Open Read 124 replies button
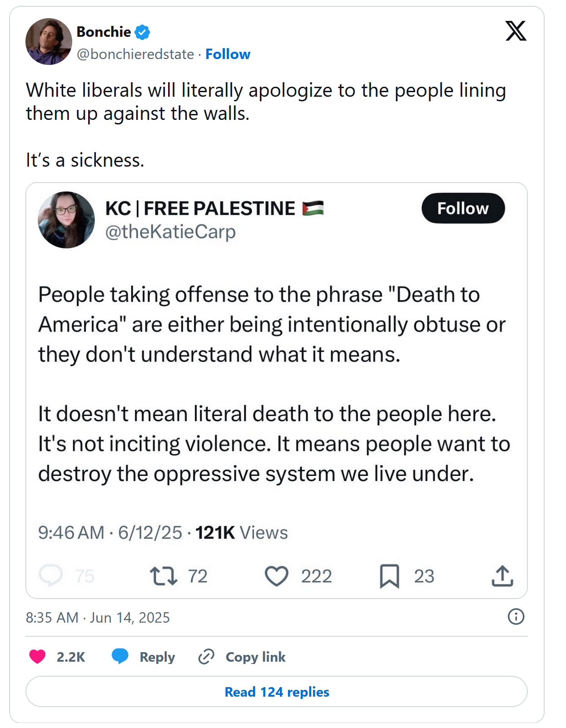The image size is (566, 728). pyautogui.click(x=277, y=692)
